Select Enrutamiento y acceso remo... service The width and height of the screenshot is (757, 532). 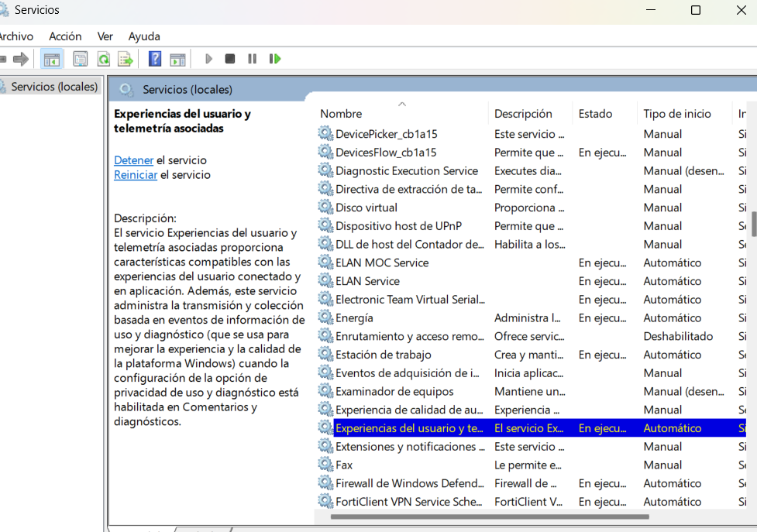[409, 336]
